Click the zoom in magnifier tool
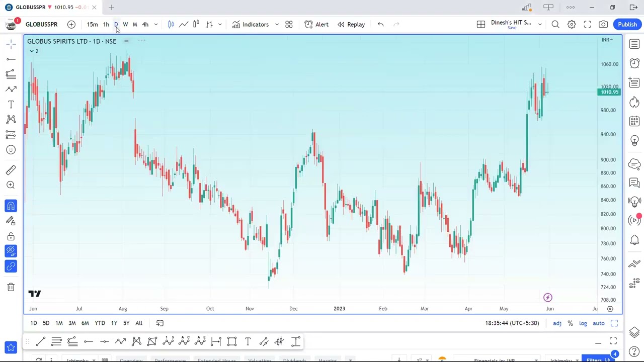Viewport: 644px width, 362px height. click(x=11, y=185)
